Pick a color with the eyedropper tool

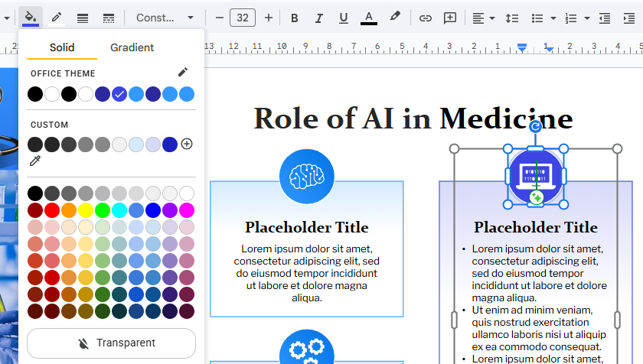click(x=35, y=161)
